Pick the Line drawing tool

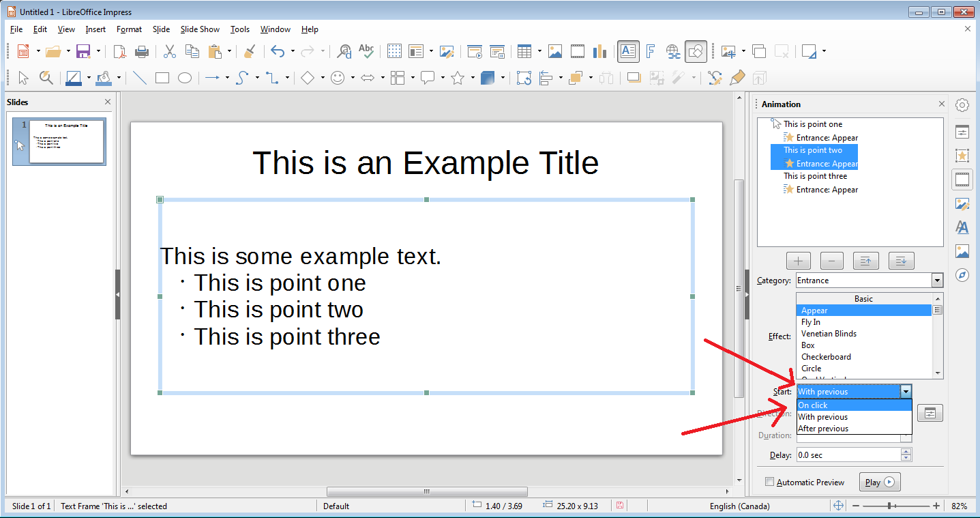(x=140, y=78)
